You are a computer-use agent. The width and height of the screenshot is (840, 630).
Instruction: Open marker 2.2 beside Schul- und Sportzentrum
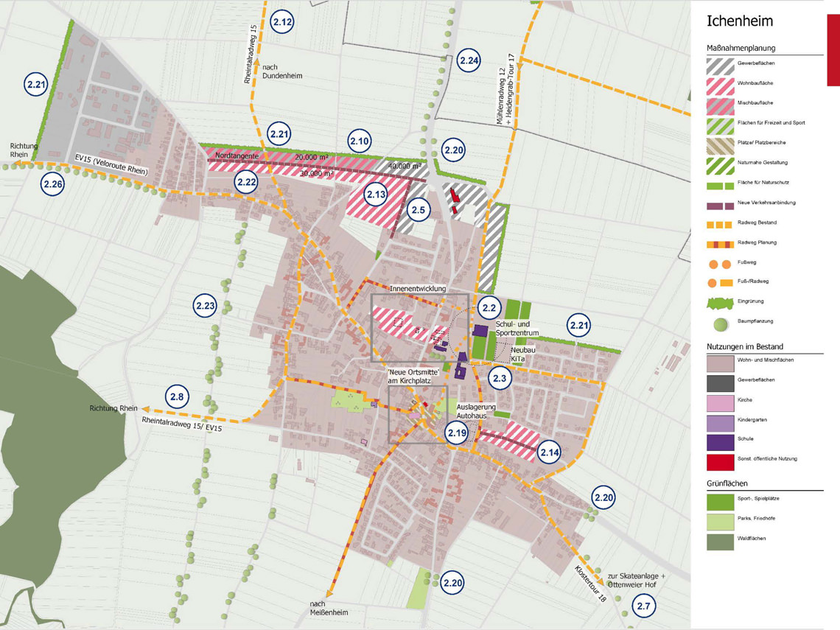(x=489, y=308)
